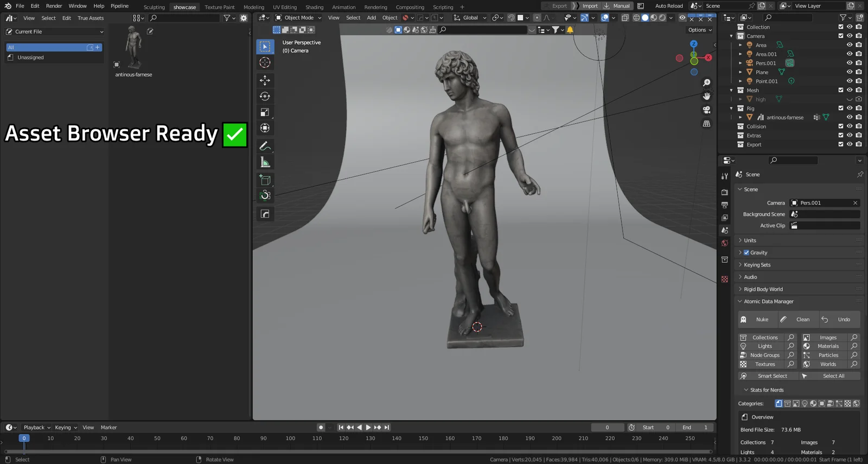Jump to timeline end frame

pyautogui.click(x=387, y=428)
